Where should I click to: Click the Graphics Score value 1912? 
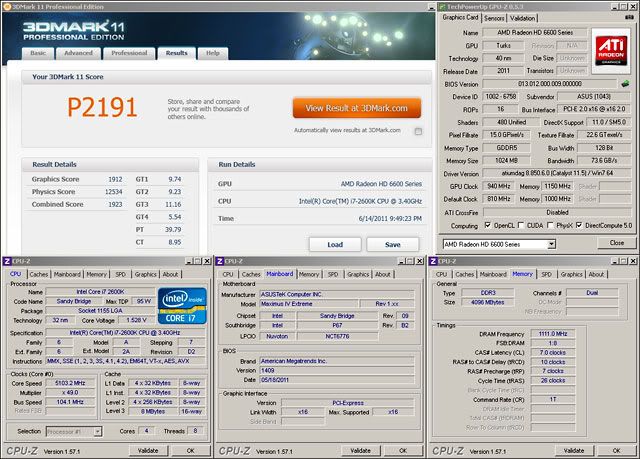click(115, 179)
